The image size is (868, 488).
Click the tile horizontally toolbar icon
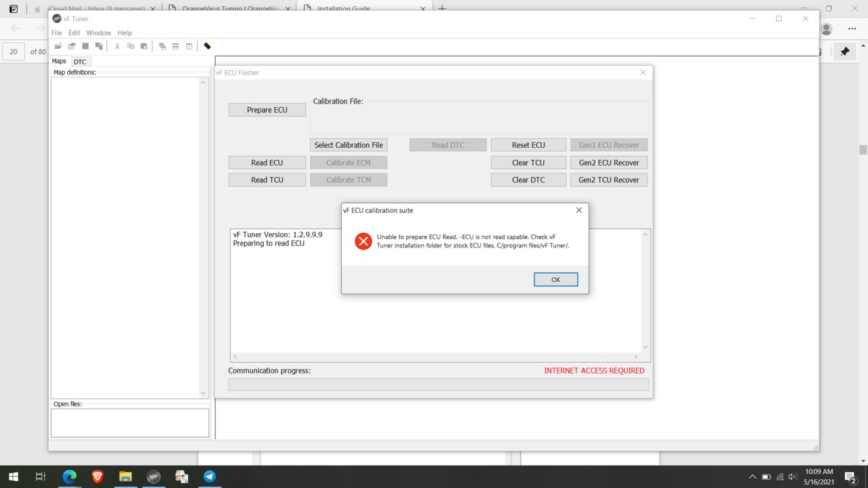click(x=176, y=46)
